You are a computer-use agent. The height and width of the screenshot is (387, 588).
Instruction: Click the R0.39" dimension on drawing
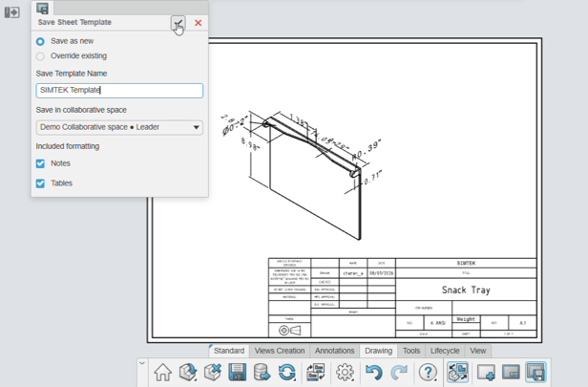point(367,149)
